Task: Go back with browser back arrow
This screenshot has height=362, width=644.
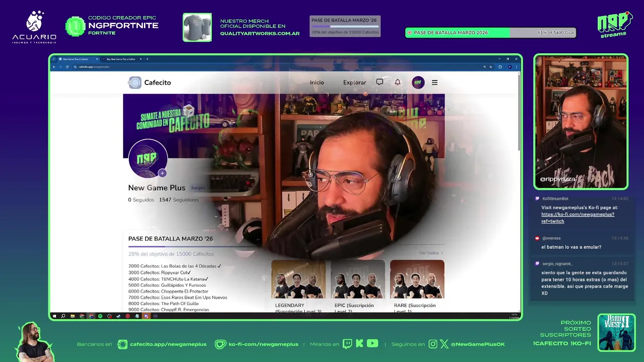Action: click(54, 67)
